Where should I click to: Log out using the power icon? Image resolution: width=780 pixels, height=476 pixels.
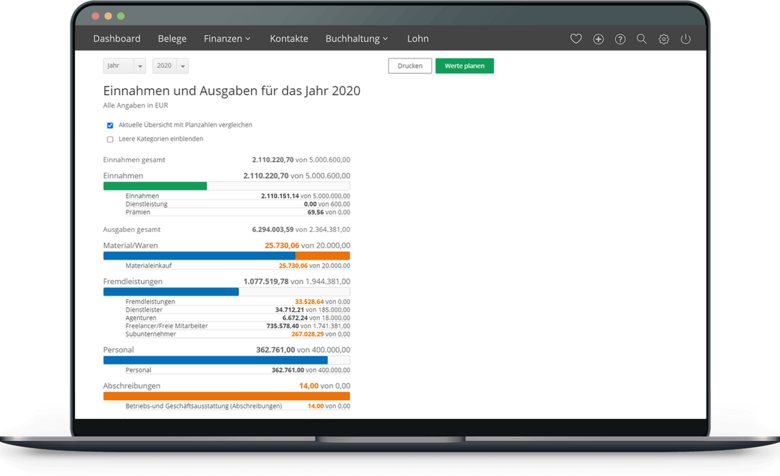(685, 39)
